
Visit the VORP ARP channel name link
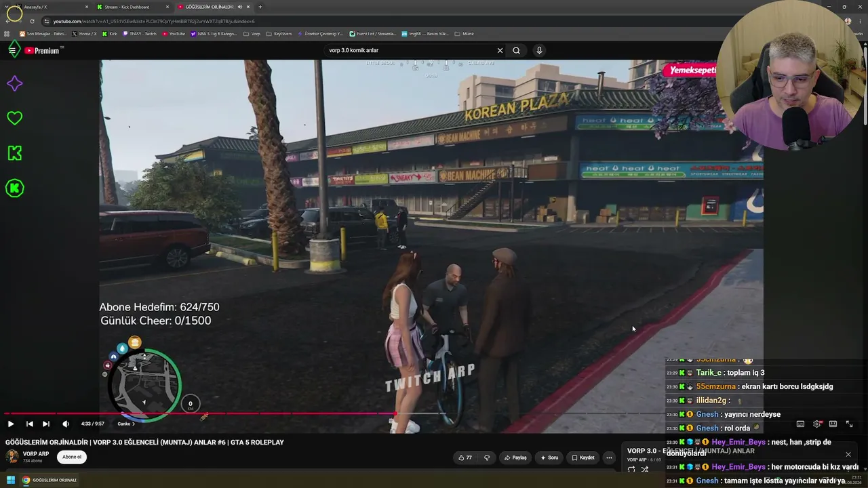pos(36,454)
